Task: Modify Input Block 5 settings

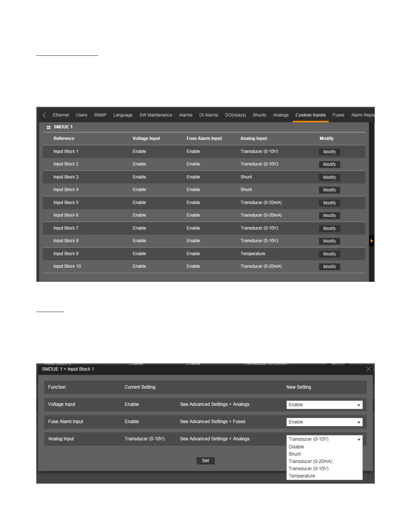Action: coord(329,203)
